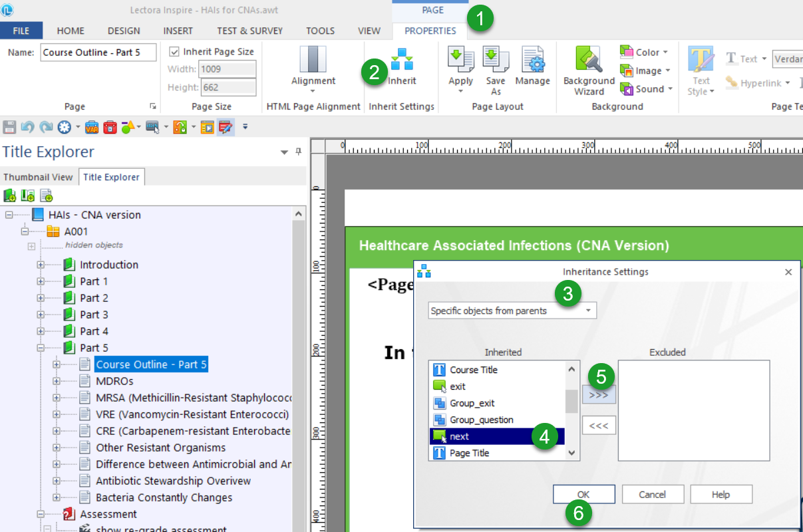The height and width of the screenshot is (532, 803).
Task: Switch to the DESIGN ribbon tab
Action: 124,31
